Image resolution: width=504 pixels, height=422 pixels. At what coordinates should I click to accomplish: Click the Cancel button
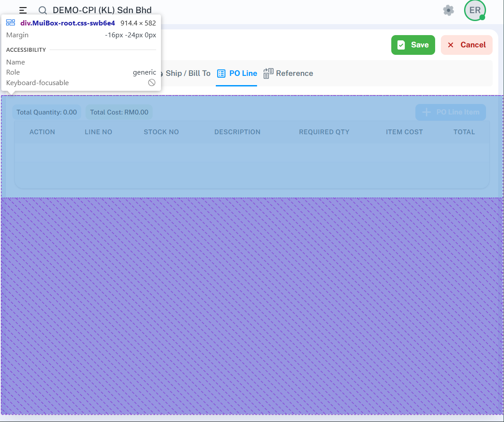pyautogui.click(x=466, y=45)
